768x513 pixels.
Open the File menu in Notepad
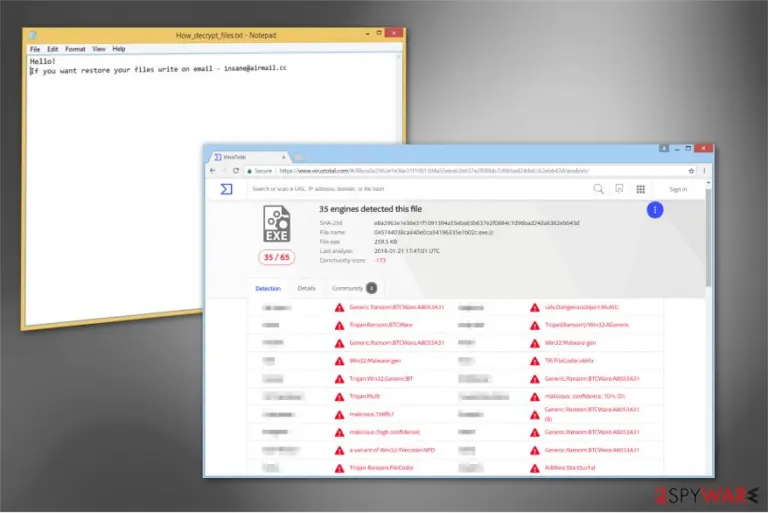pos(35,49)
